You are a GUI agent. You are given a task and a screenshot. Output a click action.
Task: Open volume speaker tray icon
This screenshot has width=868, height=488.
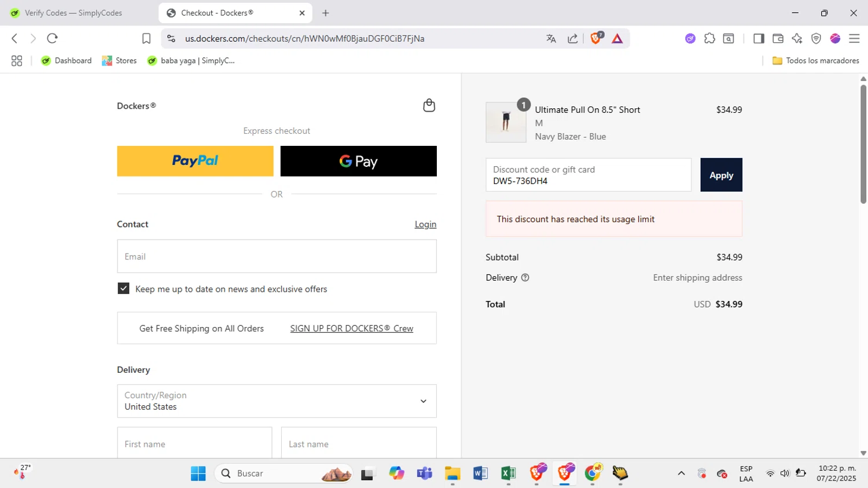tap(785, 474)
